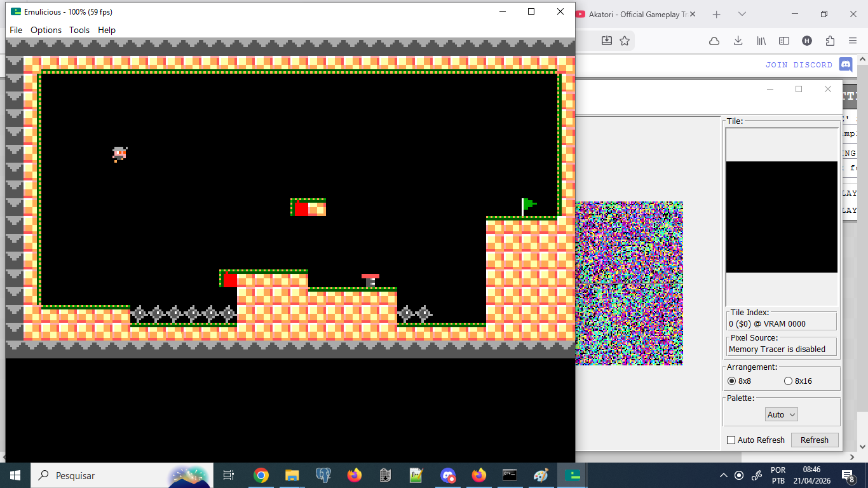Maximize the tile viewer window
Image resolution: width=868 pixels, height=488 pixels.
tap(799, 89)
